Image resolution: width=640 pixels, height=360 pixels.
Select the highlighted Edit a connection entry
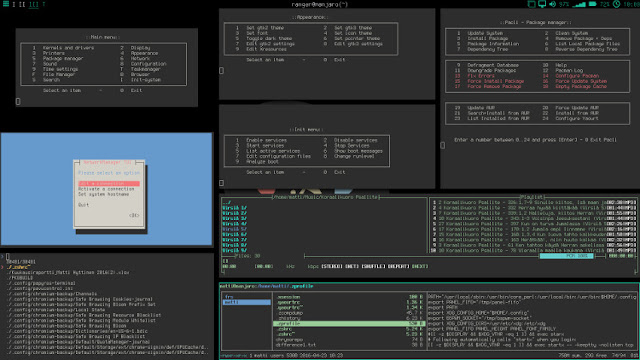tap(109, 184)
